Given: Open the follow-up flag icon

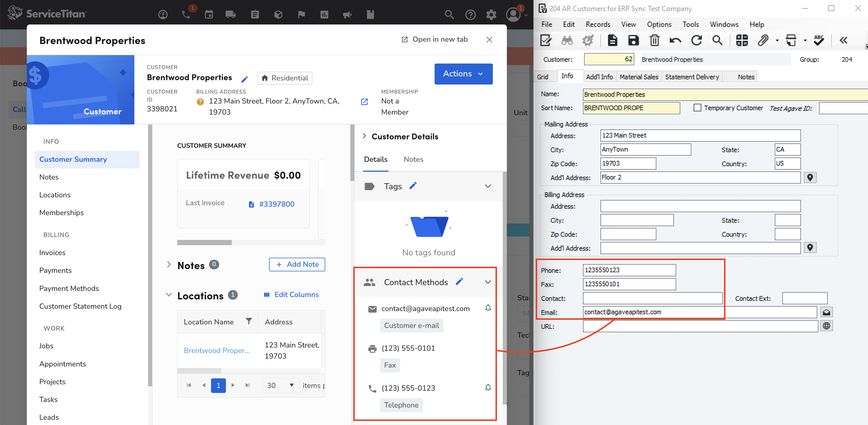Looking at the screenshot, I should tap(301, 15).
